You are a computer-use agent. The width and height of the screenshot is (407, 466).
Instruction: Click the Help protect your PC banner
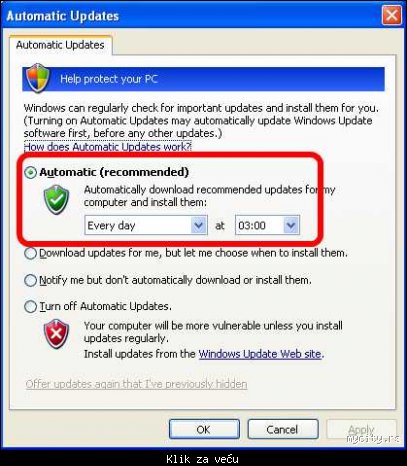[x=203, y=79]
